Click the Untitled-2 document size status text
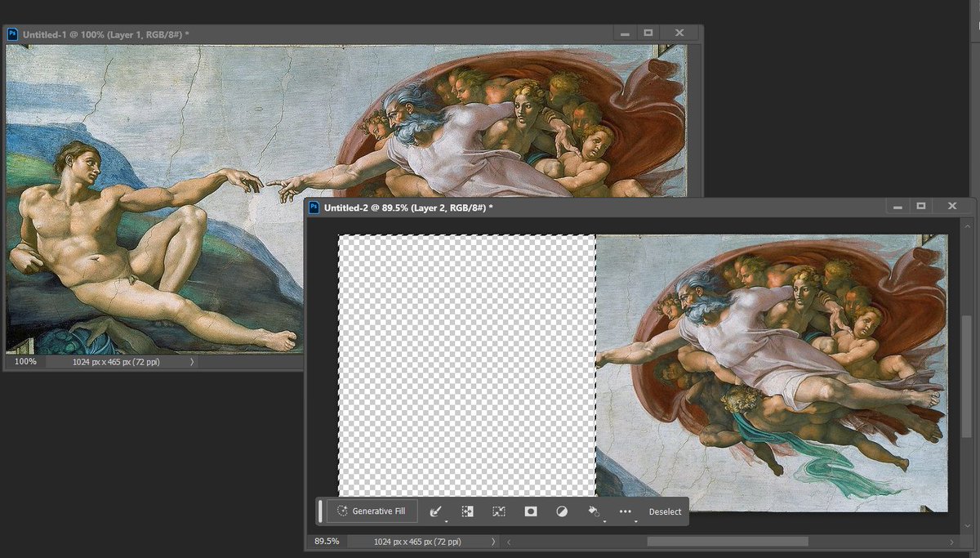 [417, 542]
